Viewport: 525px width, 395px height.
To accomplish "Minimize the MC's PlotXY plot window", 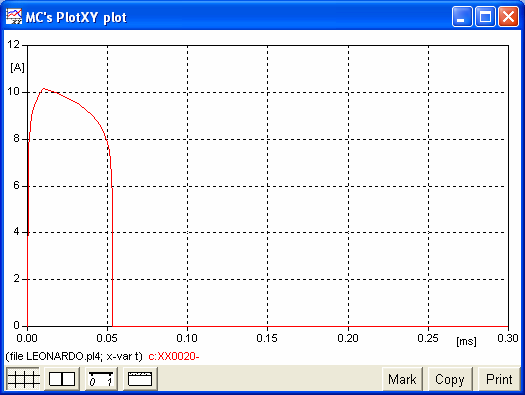I will tap(462, 16).
